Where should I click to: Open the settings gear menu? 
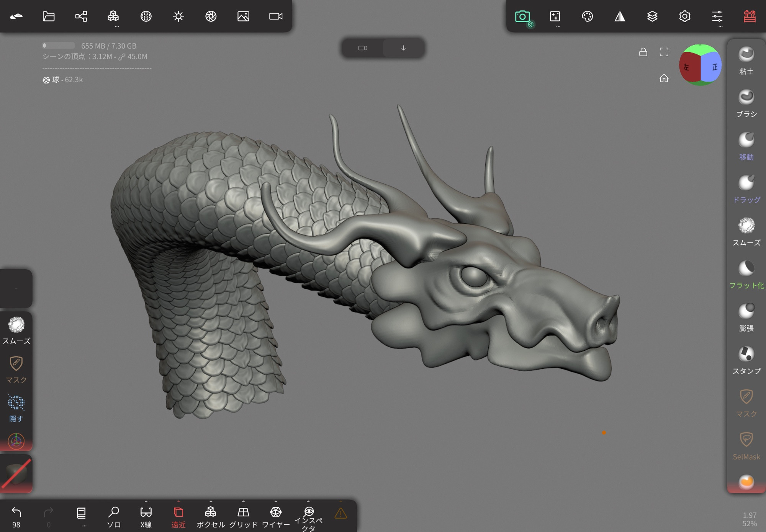[x=685, y=16]
